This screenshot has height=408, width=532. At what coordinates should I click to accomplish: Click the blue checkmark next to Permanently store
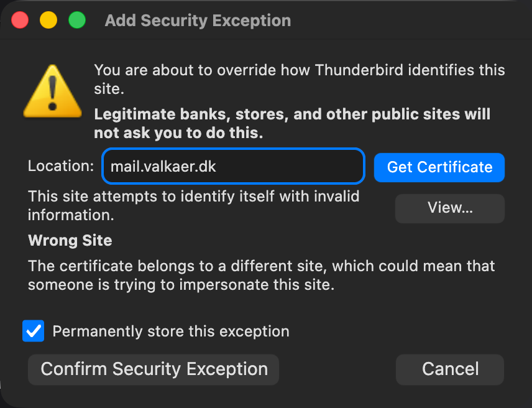tap(33, 331)
